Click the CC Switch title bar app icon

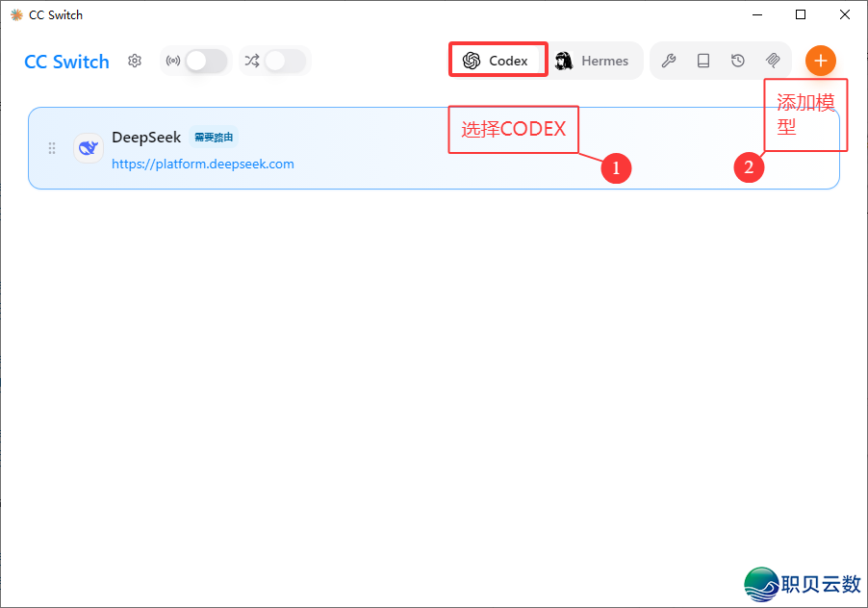[16, 15]
